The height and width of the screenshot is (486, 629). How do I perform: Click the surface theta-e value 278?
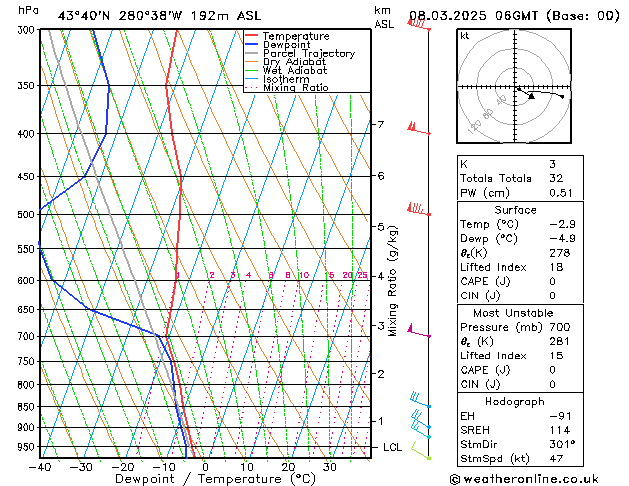tap(560, 253)
